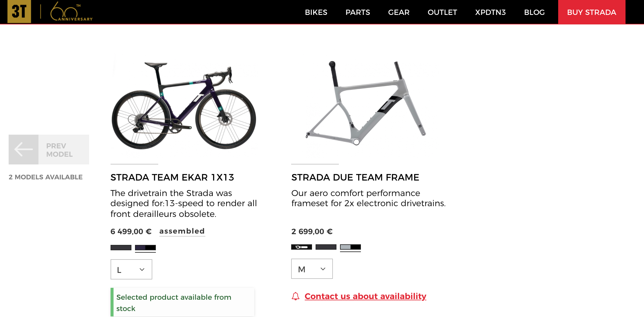Go to the OUTLET section

[442, 12]
